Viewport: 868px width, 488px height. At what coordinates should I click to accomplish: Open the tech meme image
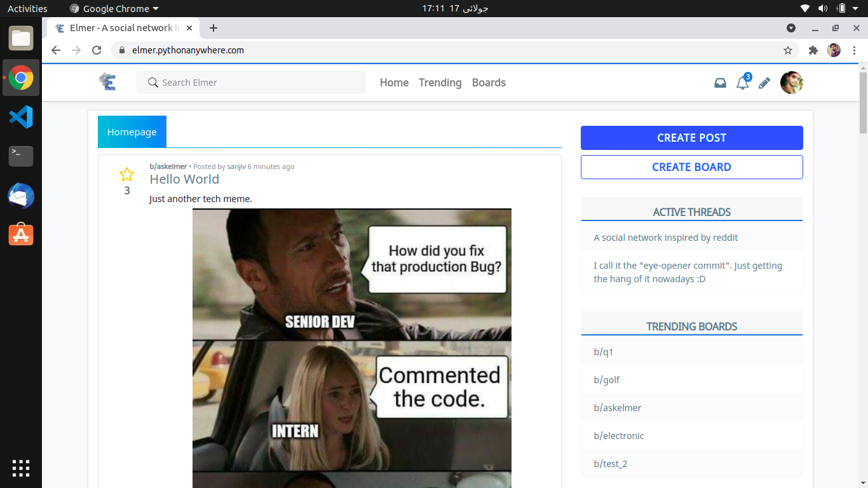tap(352, 348)
